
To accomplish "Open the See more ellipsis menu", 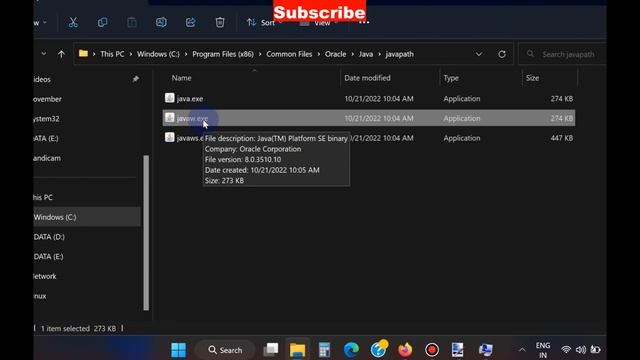I will pos(364,22).
